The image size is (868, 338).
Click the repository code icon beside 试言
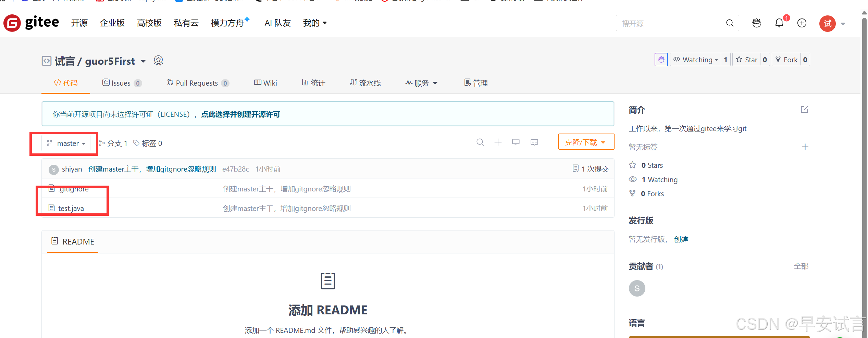(x=47, y=61)
